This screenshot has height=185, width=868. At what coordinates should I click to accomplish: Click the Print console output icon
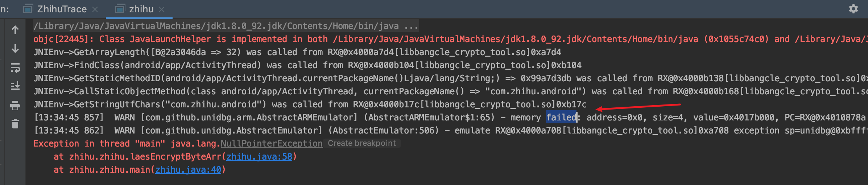pos(15,106)
